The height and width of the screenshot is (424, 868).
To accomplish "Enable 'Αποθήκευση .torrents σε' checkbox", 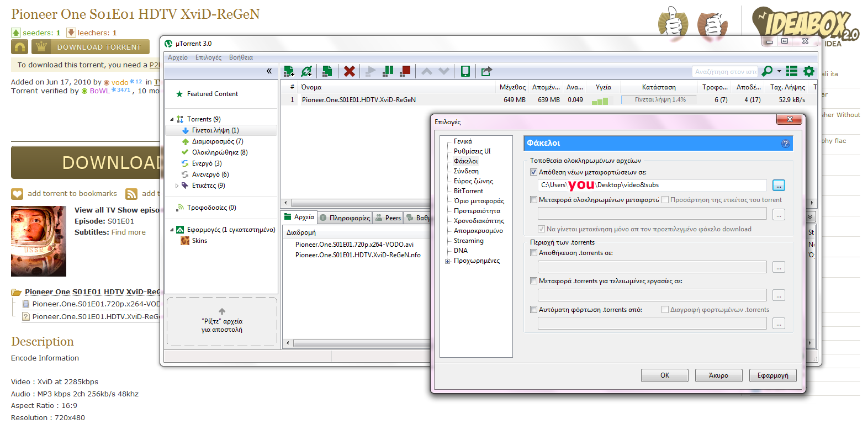I will pyautogui.click(x=534, y=253).
